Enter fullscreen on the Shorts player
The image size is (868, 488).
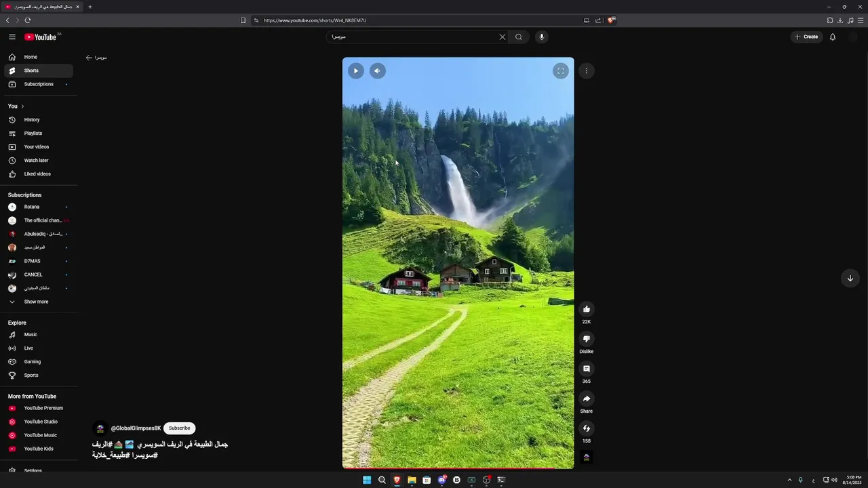pos(560,70)
